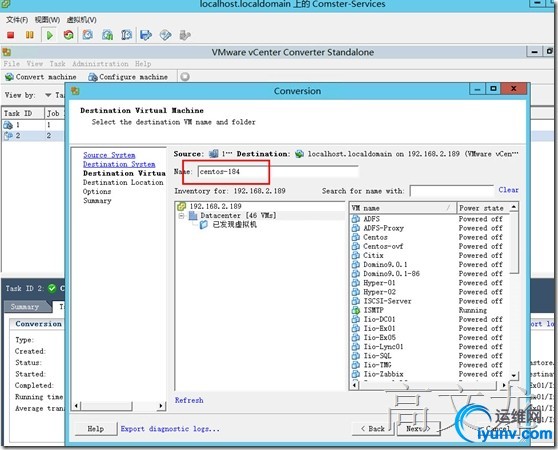Viewport: 558px width, 450px height.
Task: Click the Help button in Conversion dialog
Action: click(x=96, y=429)
